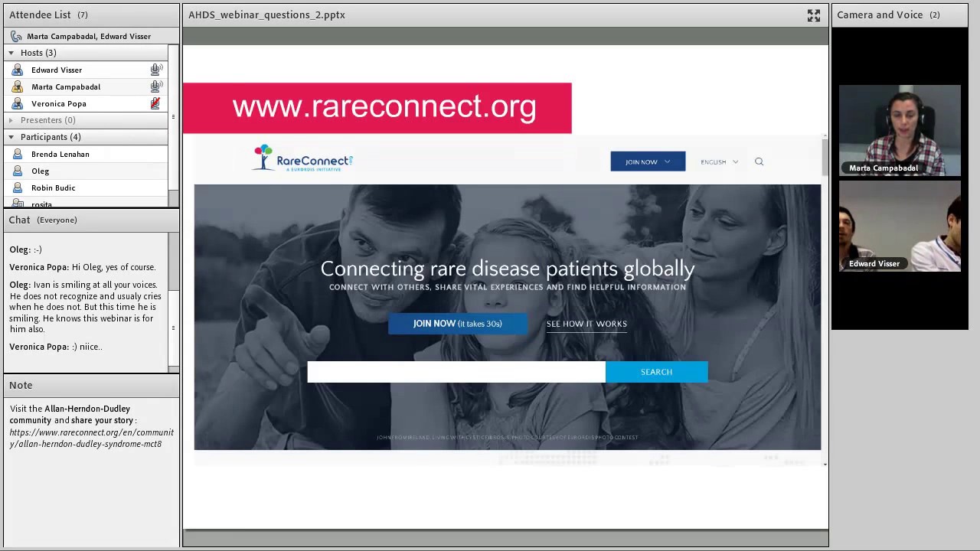Toggle Edward Visser's microphone icon

tap(156, 70)
